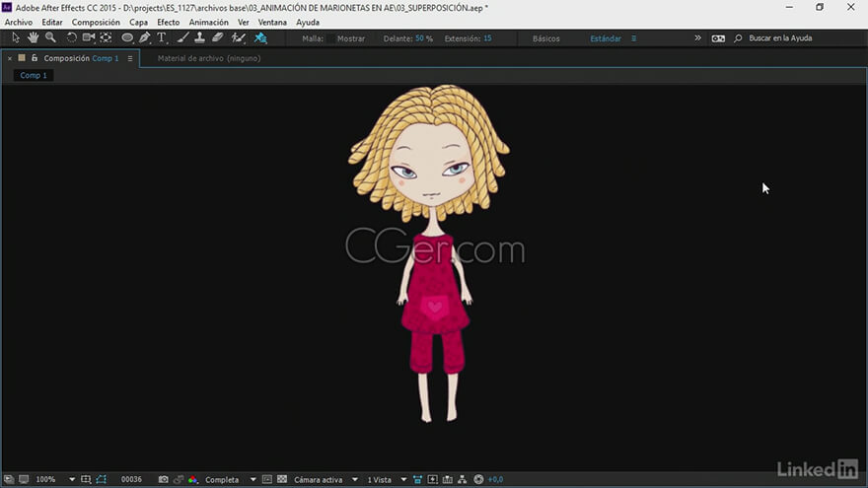Select the Clone Stamp tool

point(200,37)
